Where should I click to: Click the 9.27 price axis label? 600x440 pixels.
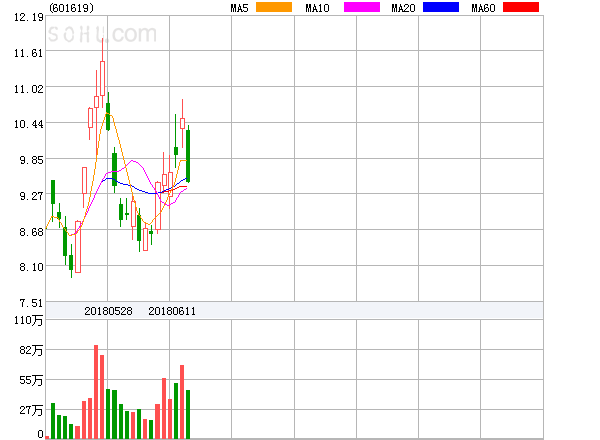click(31, 196)
